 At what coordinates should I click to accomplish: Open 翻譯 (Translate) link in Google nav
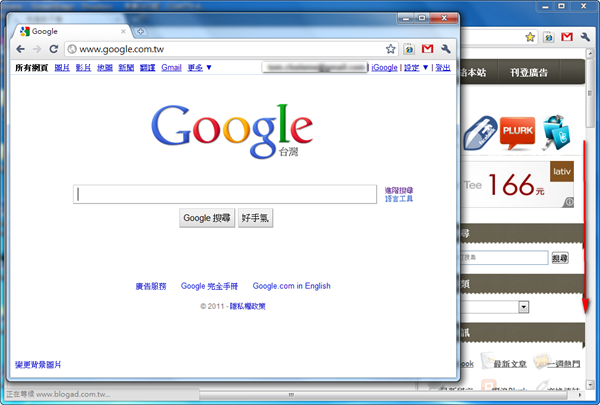[x=147, y=68]
